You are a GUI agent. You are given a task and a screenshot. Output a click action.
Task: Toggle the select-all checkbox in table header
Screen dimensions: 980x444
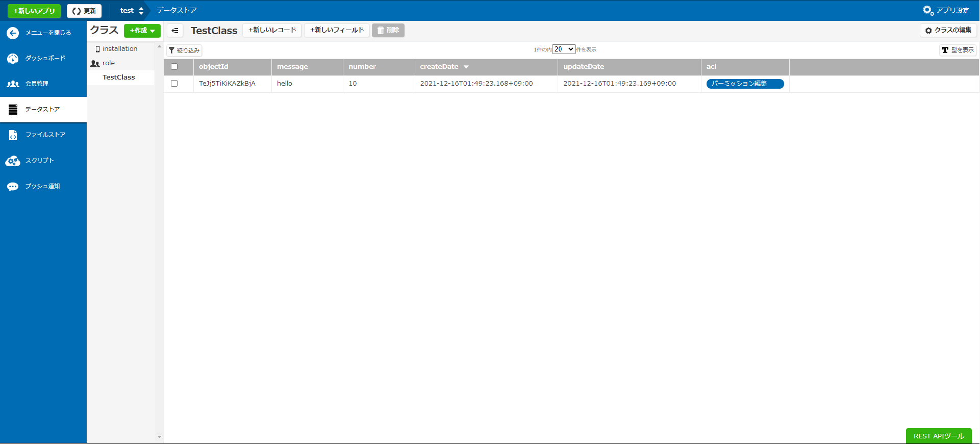coord(174,67)
